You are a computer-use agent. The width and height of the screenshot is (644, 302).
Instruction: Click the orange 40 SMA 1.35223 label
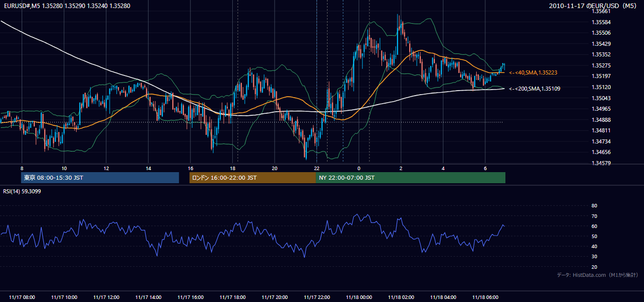coord(533,72)
